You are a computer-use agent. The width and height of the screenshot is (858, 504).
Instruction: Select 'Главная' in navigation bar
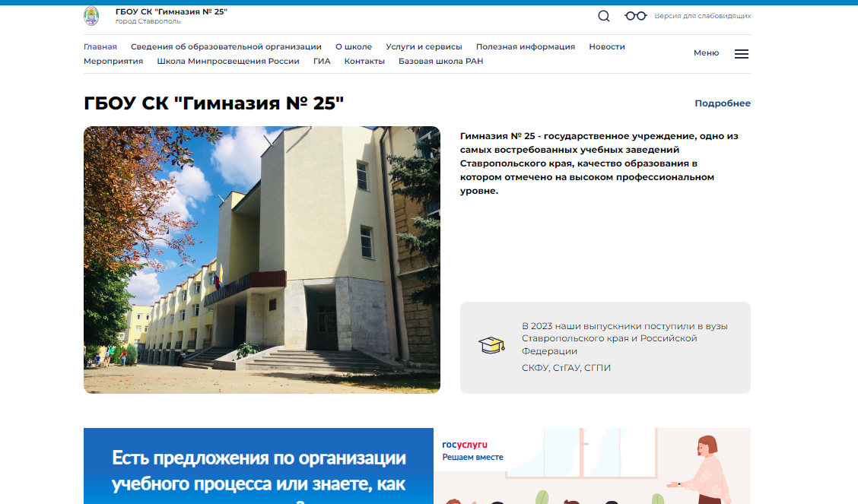coord(100,46)
